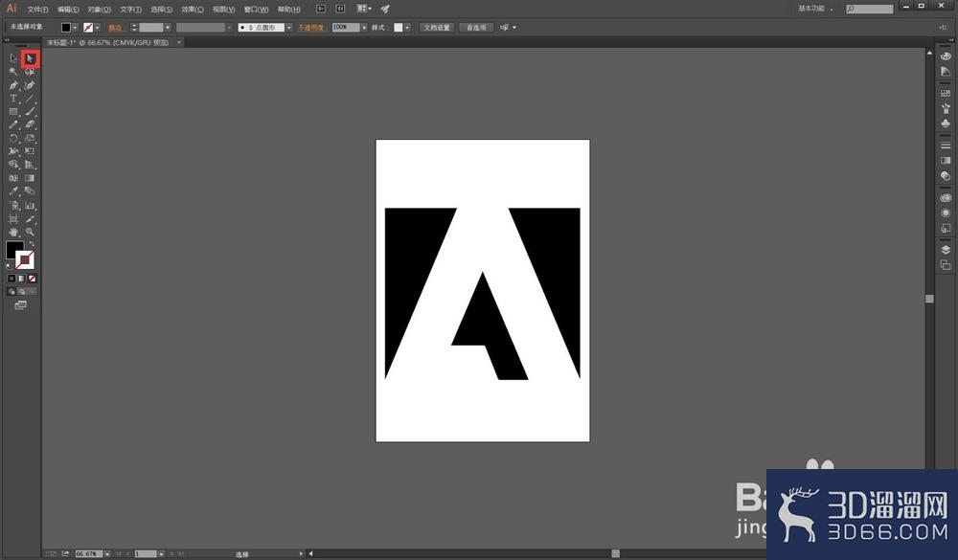This screenshot has height=560, width=958.
Task: Open the brush definition dropdown (5 点圆形)
Action: 289,28
